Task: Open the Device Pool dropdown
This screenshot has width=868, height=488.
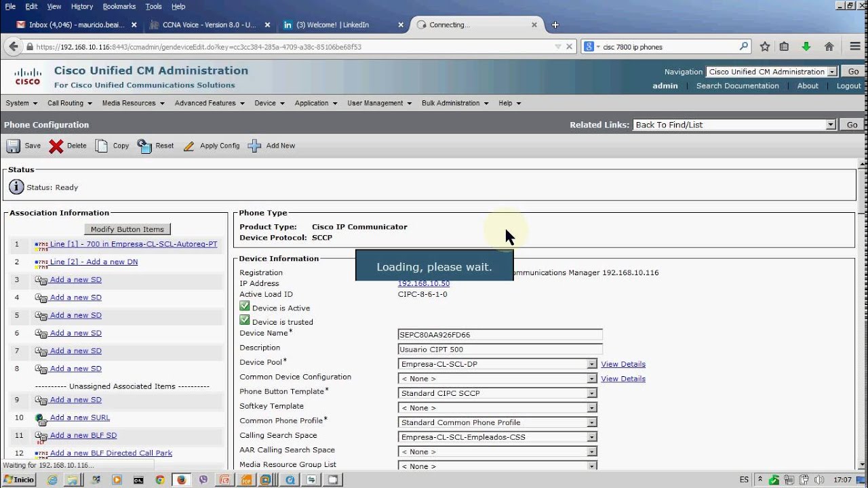Action: pos(498,364)
